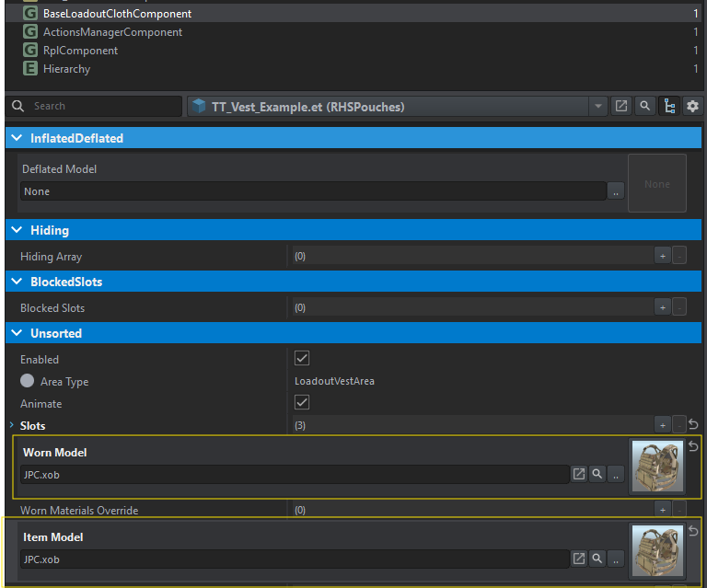This screenshot has height=588, width=707.
Task: Open the Worn Model JPC.xob in external viewer
Action: point(579,474)
